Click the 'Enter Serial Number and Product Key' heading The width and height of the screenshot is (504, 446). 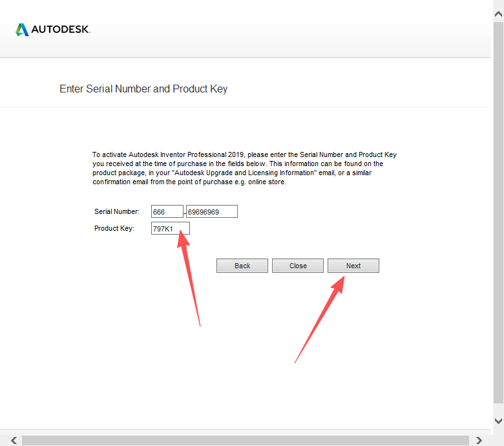[143, 89]
